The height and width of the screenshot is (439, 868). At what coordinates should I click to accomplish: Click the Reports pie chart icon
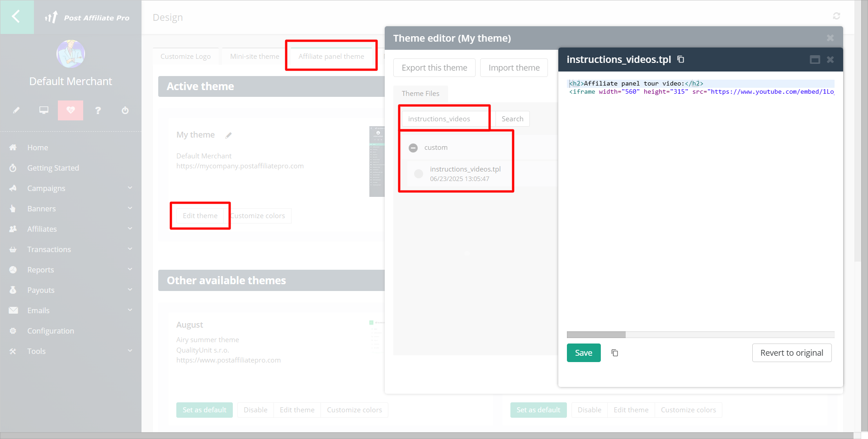13,270
